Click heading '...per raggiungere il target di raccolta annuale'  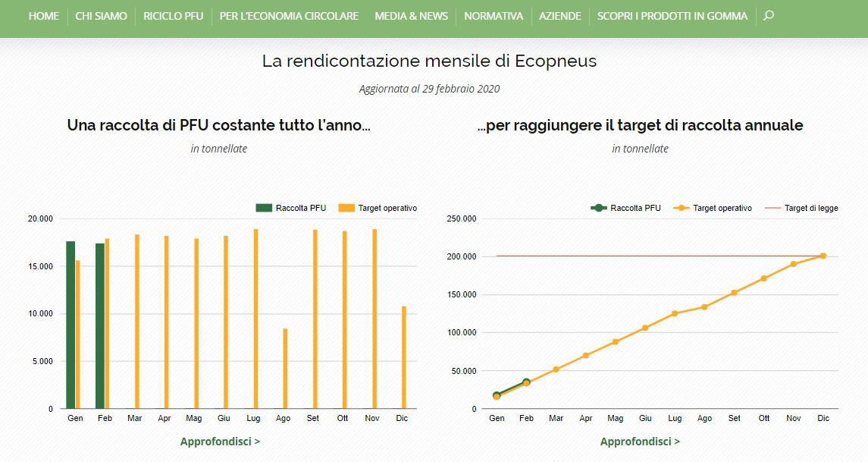point(640,125)
